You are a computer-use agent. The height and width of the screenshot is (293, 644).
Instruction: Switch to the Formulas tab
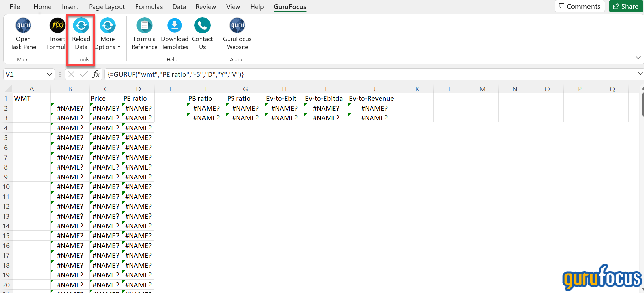click(149, 7)
